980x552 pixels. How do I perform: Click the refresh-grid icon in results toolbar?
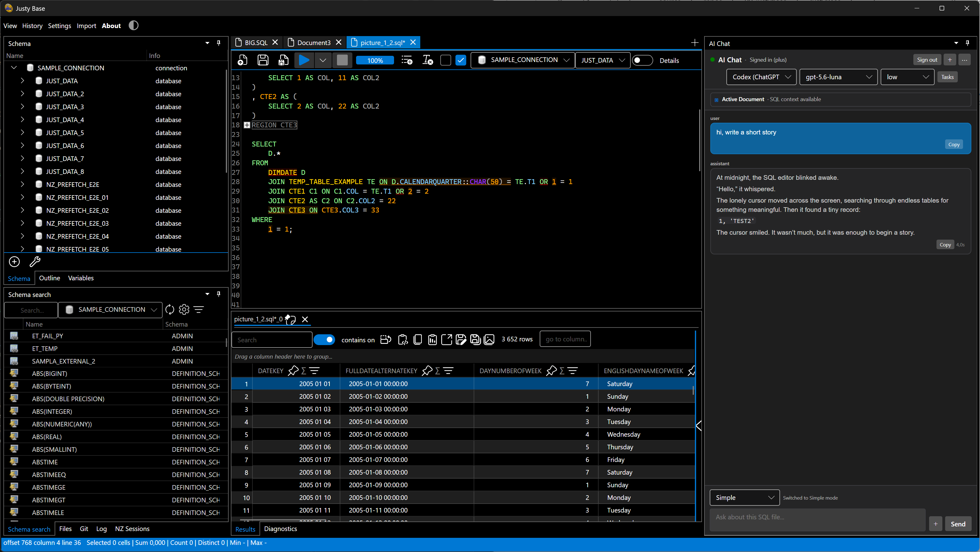tap(386, 340)
